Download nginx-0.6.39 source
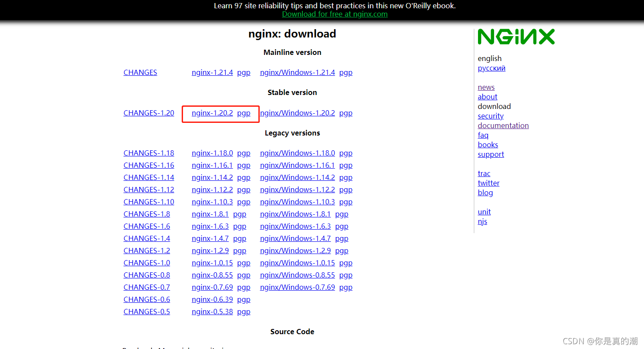This screenshot has width=644, height=349. pyautogui.click(x=212, y=299)
